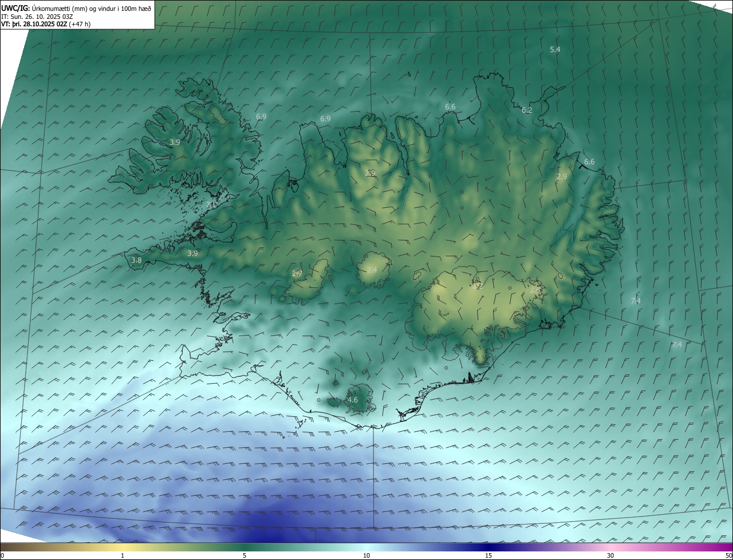Screen dimensions: 733x560
Task: Click the 3.8 value label on the map
Action: point(136,261)
